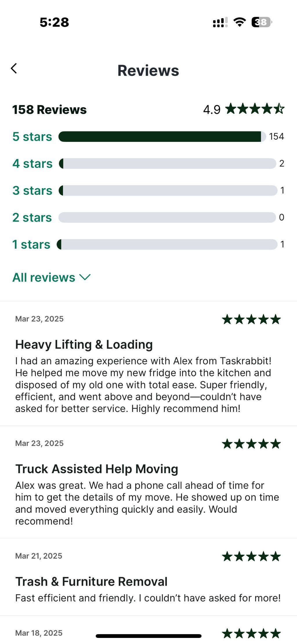Screen dimensions: 297x644
Task: Tap stars on Trash & Furniture Removal review
Action: [251, 556]
